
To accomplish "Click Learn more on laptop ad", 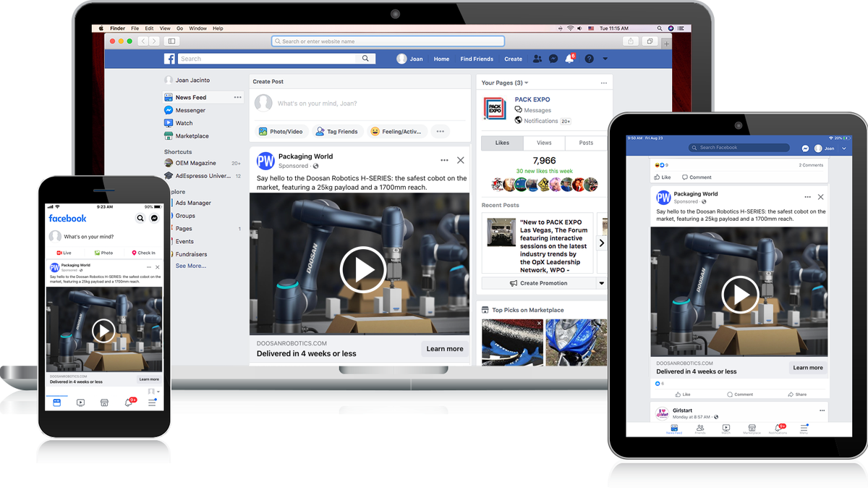I will [x=445, y=349].
